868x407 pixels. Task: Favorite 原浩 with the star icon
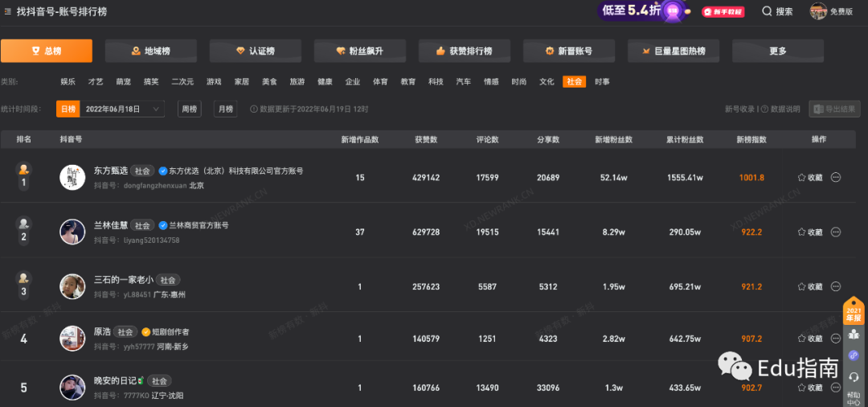801,339
